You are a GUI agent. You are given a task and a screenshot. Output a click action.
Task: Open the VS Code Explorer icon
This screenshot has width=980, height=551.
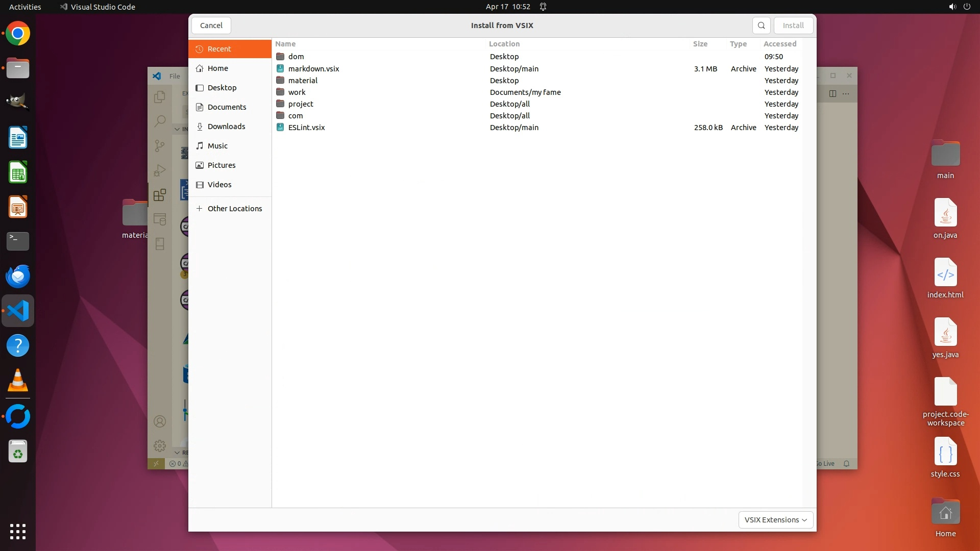(x=160, y=97)
